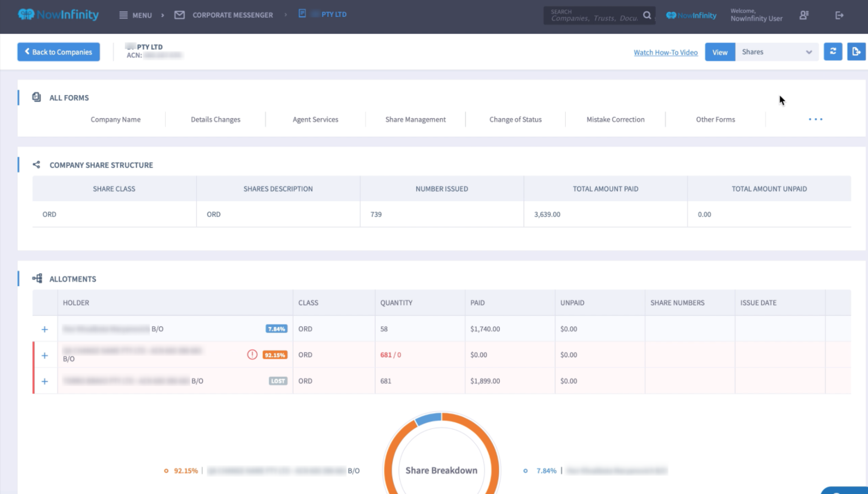Open the user profile icon
The height and width of the screenshot is (494, 868).
804,15
